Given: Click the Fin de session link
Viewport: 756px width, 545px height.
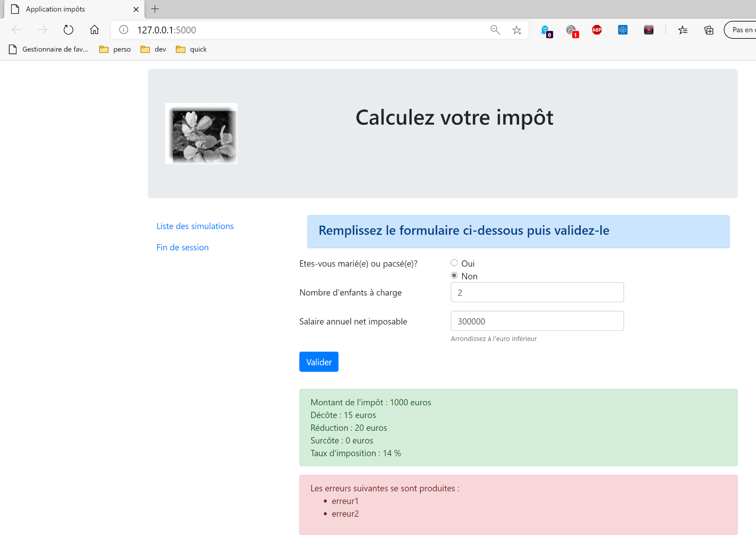Looking at the screenshot, I should point(182,248).
